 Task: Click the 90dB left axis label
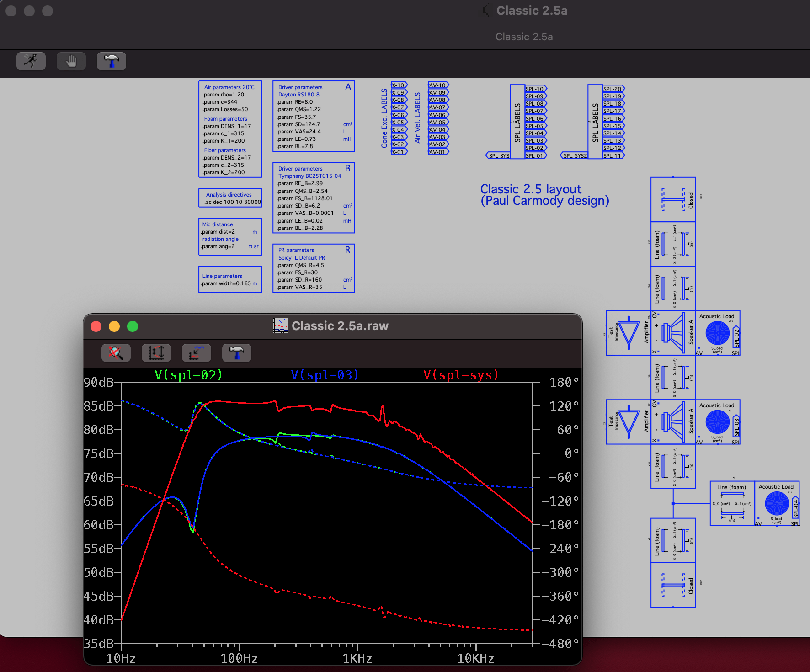pos(98,382)
